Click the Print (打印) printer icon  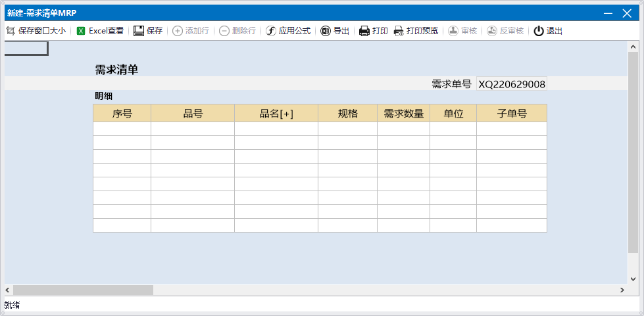[x=364, y=31]
